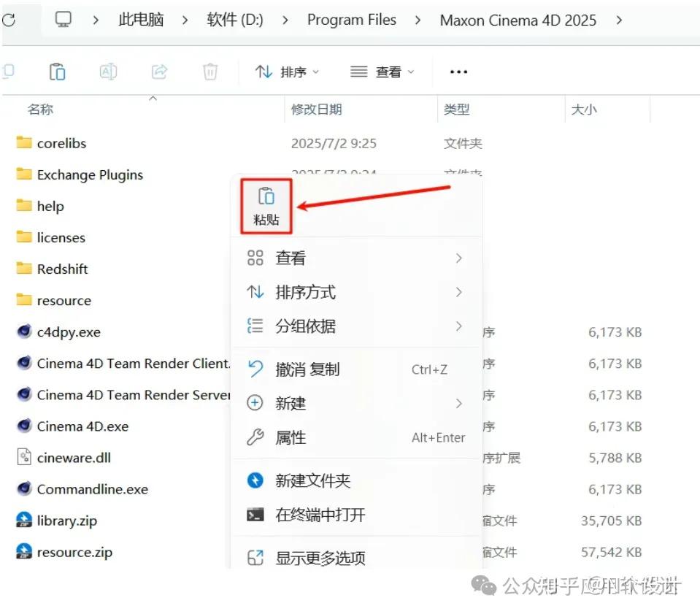The width and height of the screenshot is (700, 614).
Task: Open the 查看 view dropdown in toolbar
Action: click(382, 72)
